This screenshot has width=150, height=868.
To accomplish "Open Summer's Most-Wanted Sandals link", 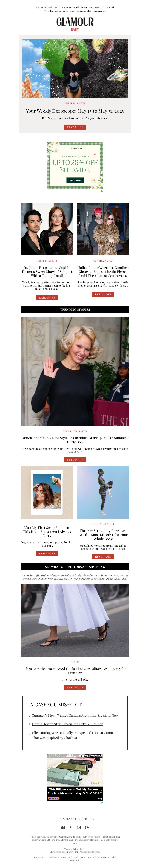I will coord(75,715).
